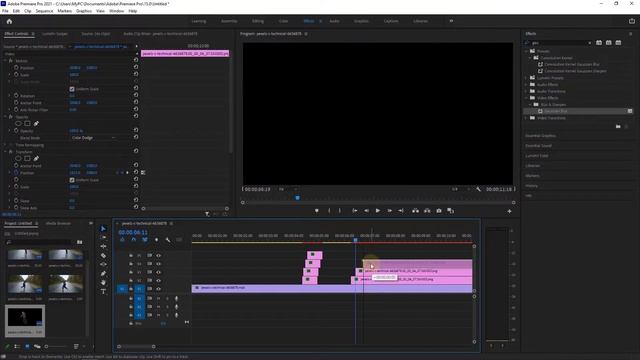The width and height of the screenshot is (640, 360).
Task: Toggle V1 track output eye
Action: tap(158, 289)
